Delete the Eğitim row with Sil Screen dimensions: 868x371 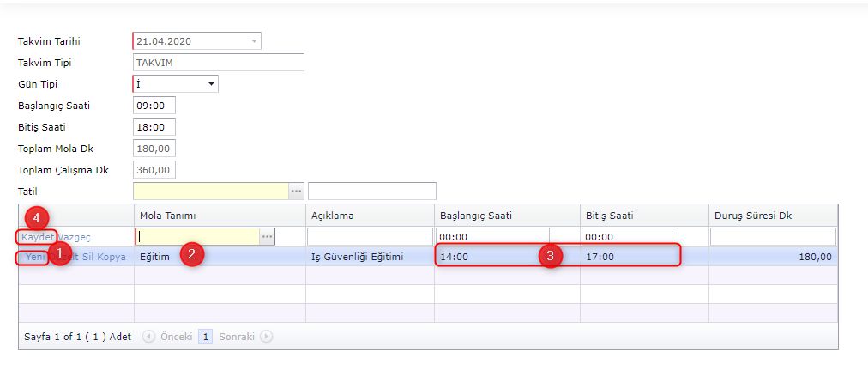click(x=90, y=257)
